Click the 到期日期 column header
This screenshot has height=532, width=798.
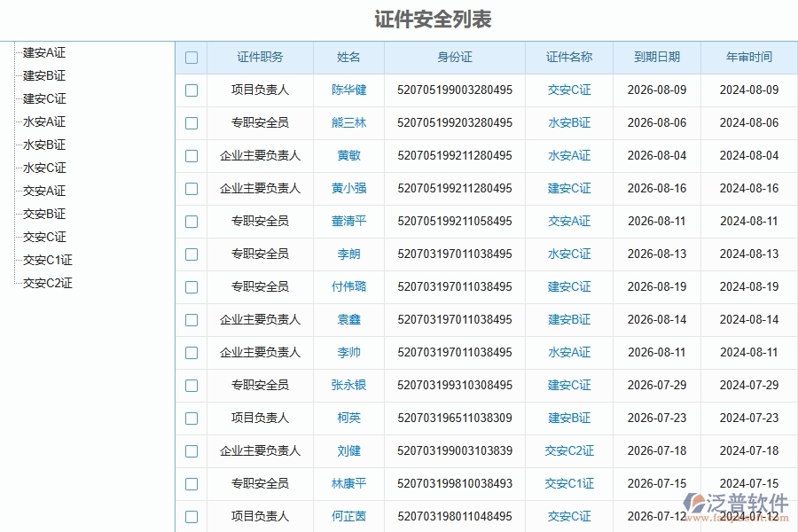coord(655,57)
